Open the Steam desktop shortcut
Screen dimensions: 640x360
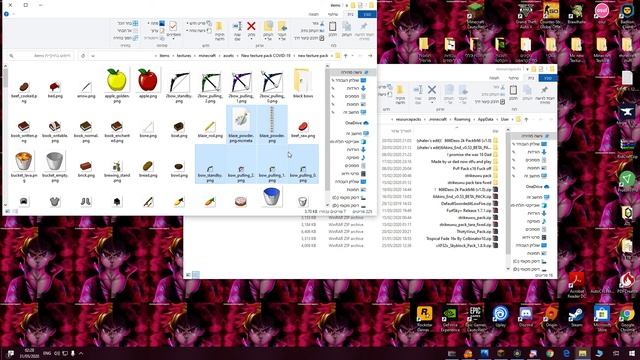(577, 317)
